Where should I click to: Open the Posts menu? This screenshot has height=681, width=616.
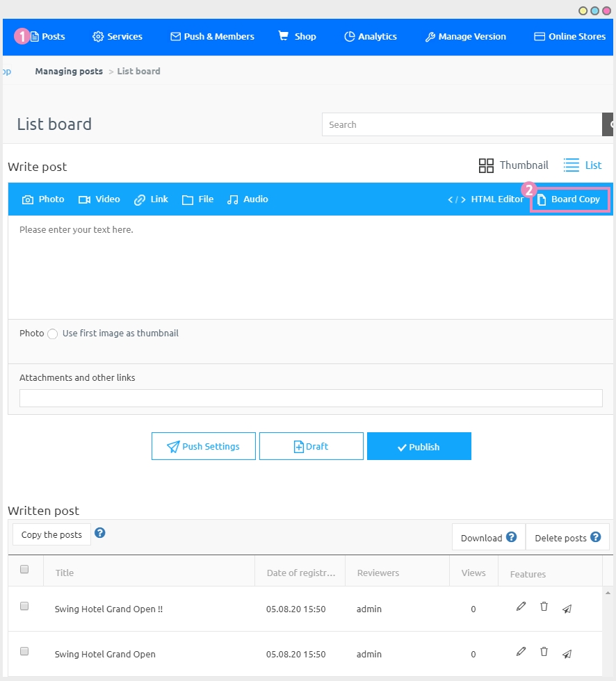[47, 36]
